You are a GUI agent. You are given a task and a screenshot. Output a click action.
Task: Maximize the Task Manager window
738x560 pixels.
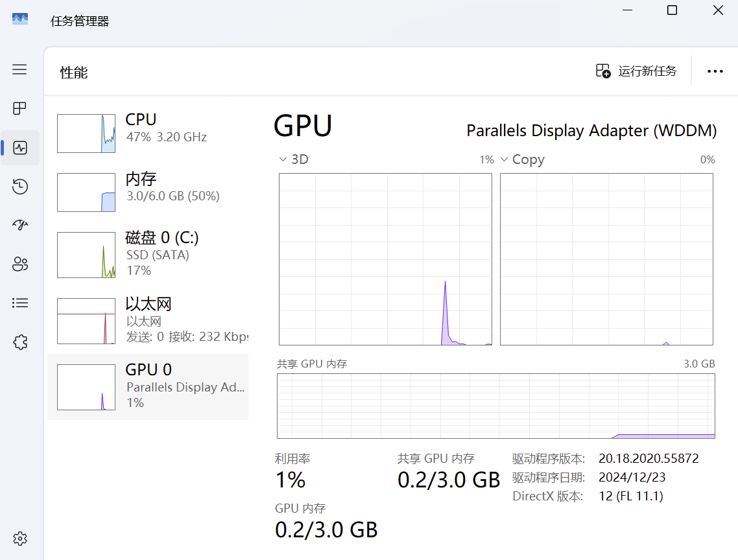tap(672, 10)
